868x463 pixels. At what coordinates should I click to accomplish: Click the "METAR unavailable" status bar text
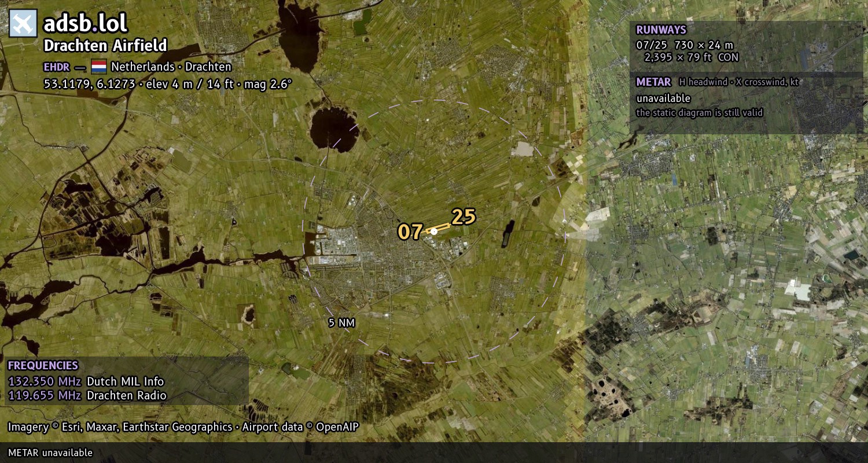pyautogui.click(x=50, y=453)
